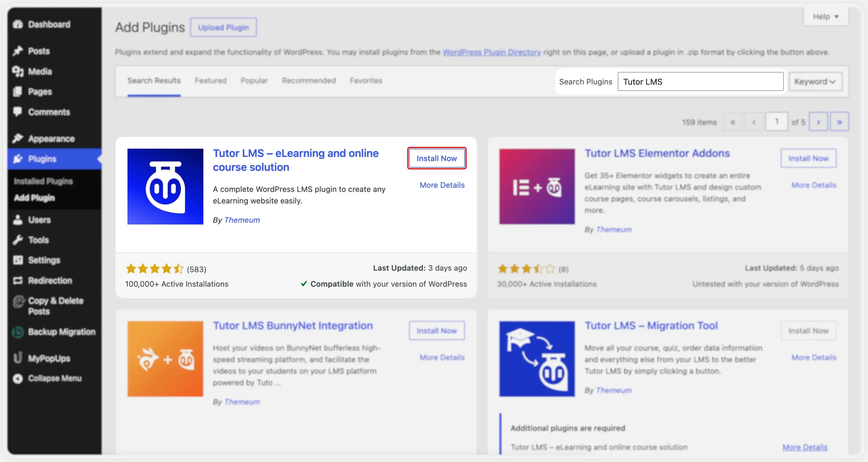Open Tutor LMS Elementor Addons thumbnail
The height and width of the screenshot is (462, 868).
[x=537, y=186]
